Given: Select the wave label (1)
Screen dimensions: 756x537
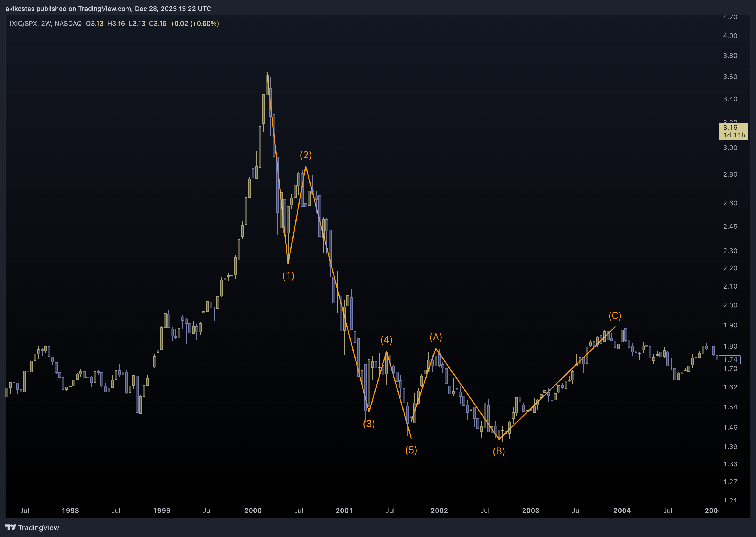Looking at the screenshot, I should 288,275.
